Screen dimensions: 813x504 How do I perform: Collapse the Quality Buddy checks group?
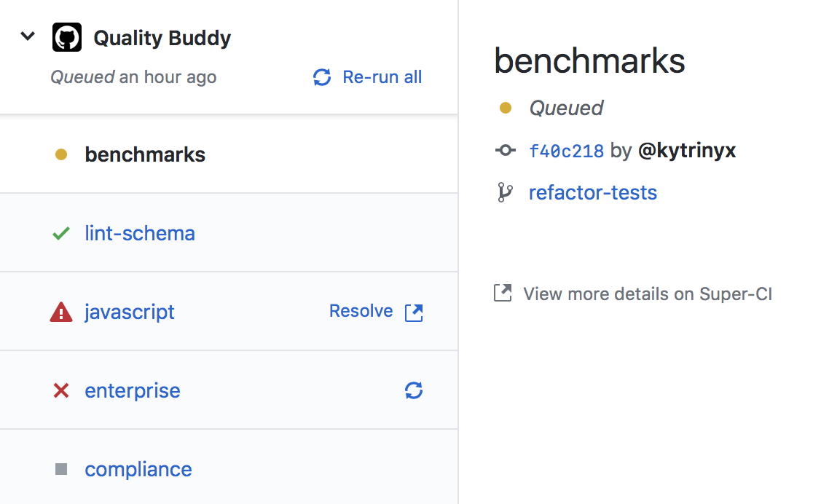[x=28, y=36]
